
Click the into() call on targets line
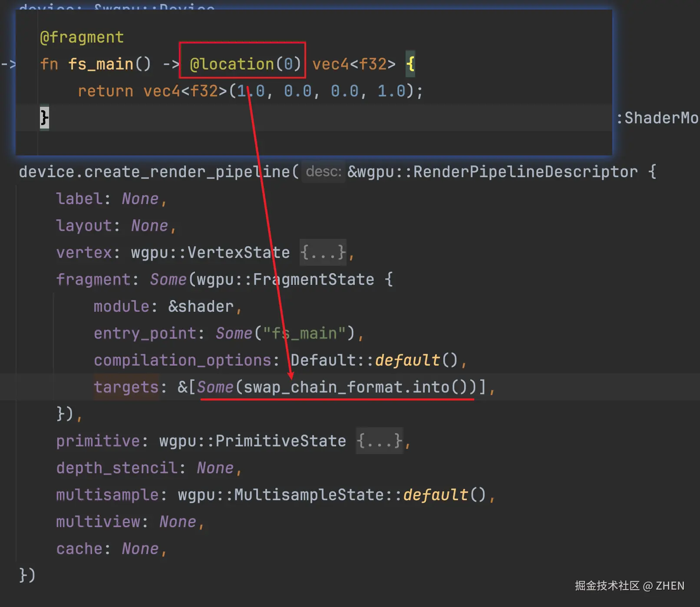(x=439, y=387)
